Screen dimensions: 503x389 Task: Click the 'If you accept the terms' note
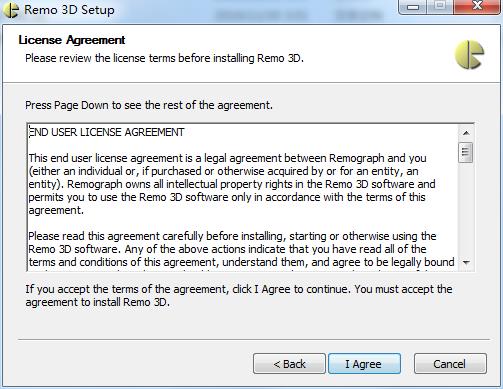tap(239, 296)
